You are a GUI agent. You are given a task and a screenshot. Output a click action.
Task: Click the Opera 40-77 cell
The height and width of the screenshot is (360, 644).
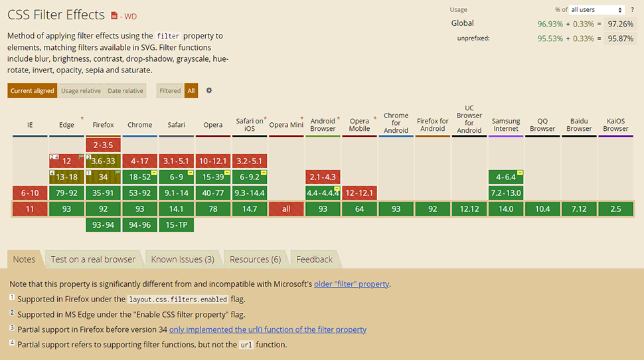pyautogui.click(x=212, y=193)
